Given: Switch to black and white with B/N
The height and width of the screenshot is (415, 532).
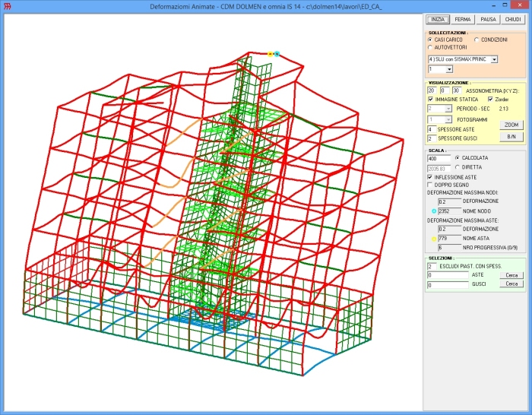Looking at the screenshot, I should coord(511,137).
